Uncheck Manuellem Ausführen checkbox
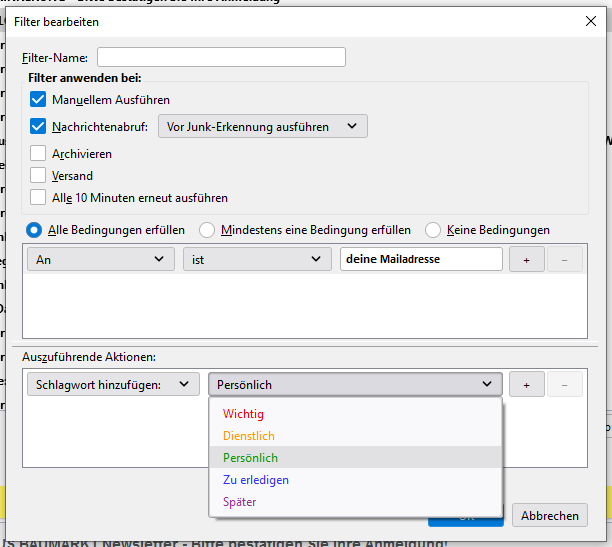 click(x=38, y=100)
